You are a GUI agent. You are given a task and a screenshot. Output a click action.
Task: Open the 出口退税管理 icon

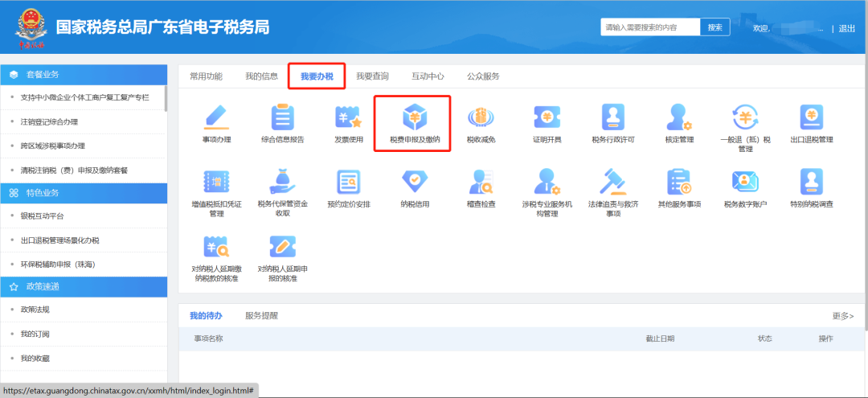[812, 117]
